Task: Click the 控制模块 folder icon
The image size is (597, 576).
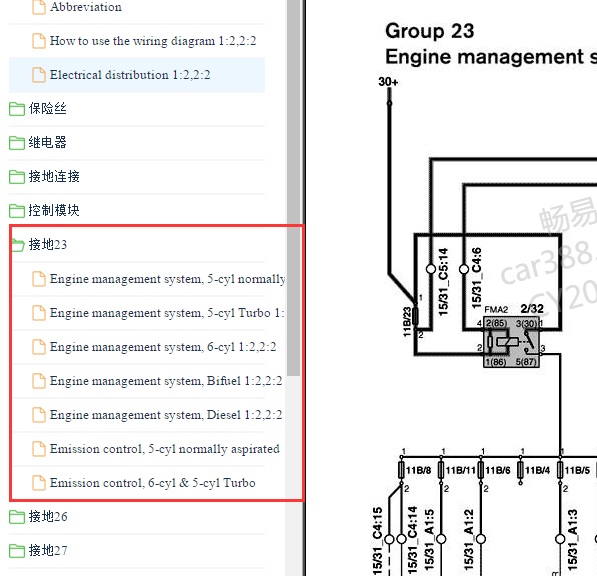Action: click(17, 211)
